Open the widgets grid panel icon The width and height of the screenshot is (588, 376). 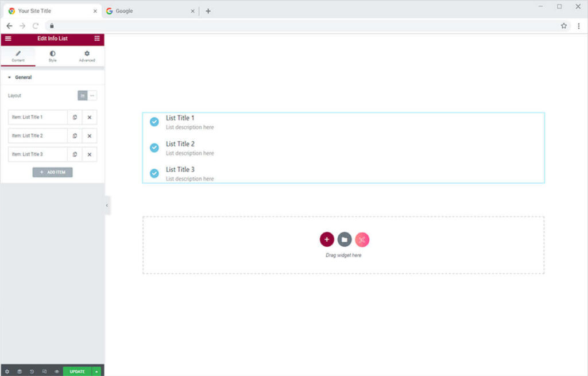(97, 38)
